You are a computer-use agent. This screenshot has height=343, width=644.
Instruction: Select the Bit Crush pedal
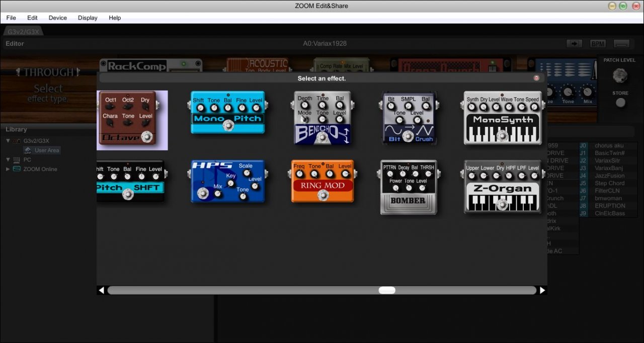[x=409, y=118]
